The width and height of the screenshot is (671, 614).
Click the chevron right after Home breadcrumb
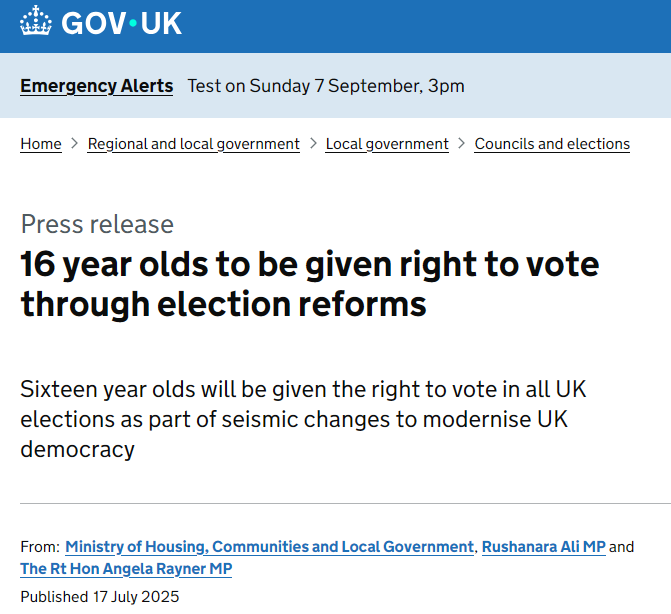point(75,144)
